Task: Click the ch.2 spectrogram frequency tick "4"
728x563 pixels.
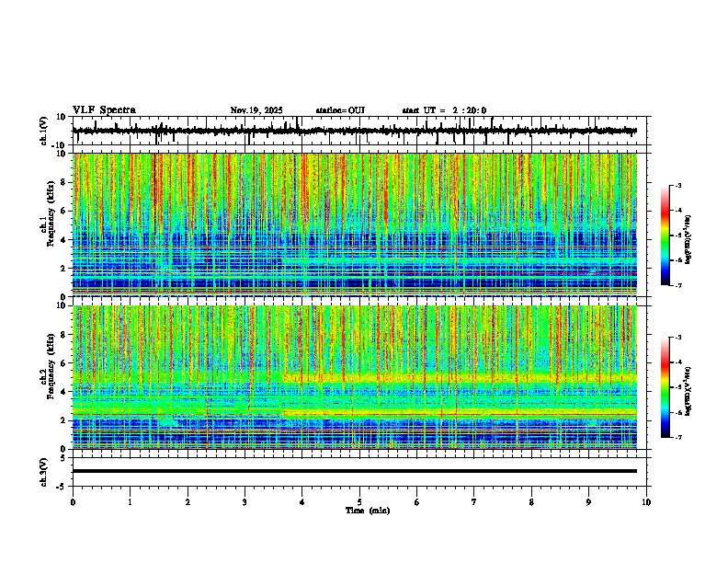Action: tap(64, 392)
